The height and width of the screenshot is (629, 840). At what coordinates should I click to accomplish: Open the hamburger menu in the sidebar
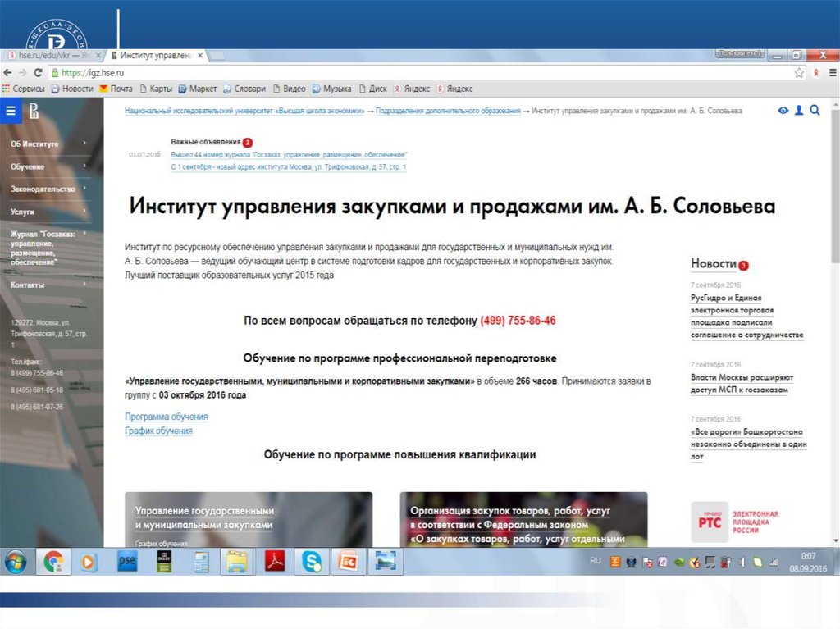[11, 111]
